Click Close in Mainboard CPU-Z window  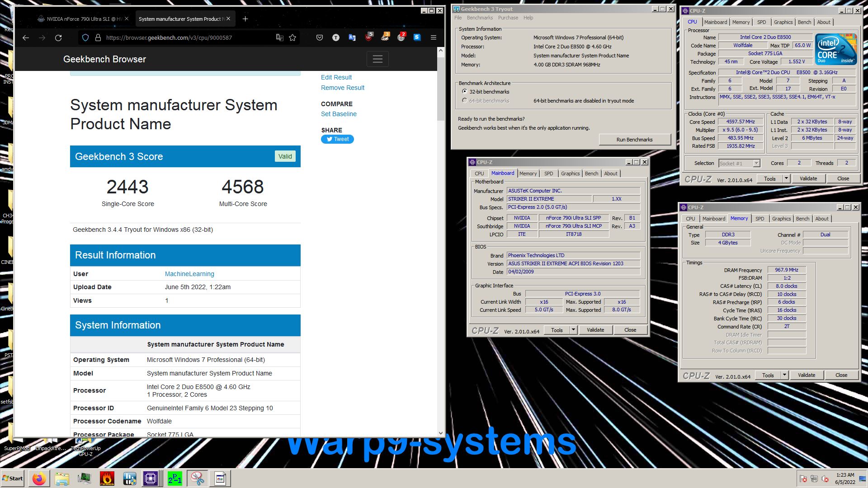coord(630,330)
